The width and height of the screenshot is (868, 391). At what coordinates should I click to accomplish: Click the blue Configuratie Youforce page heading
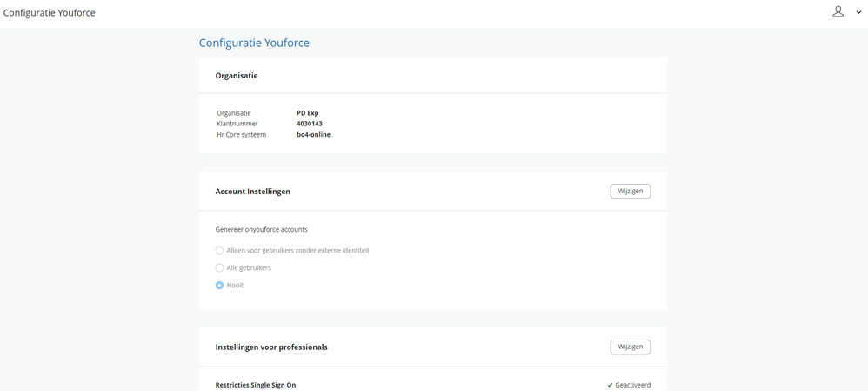[254, 43]
